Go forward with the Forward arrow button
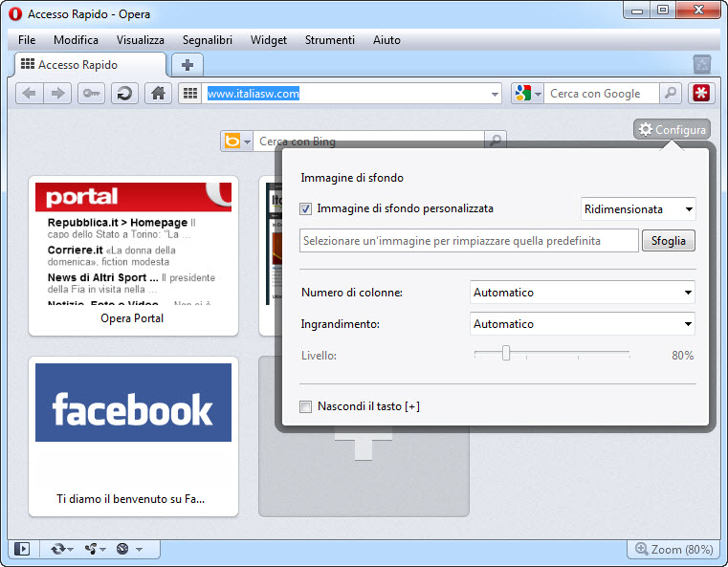This screenshot has height=567, width=728. pos(58,94)
